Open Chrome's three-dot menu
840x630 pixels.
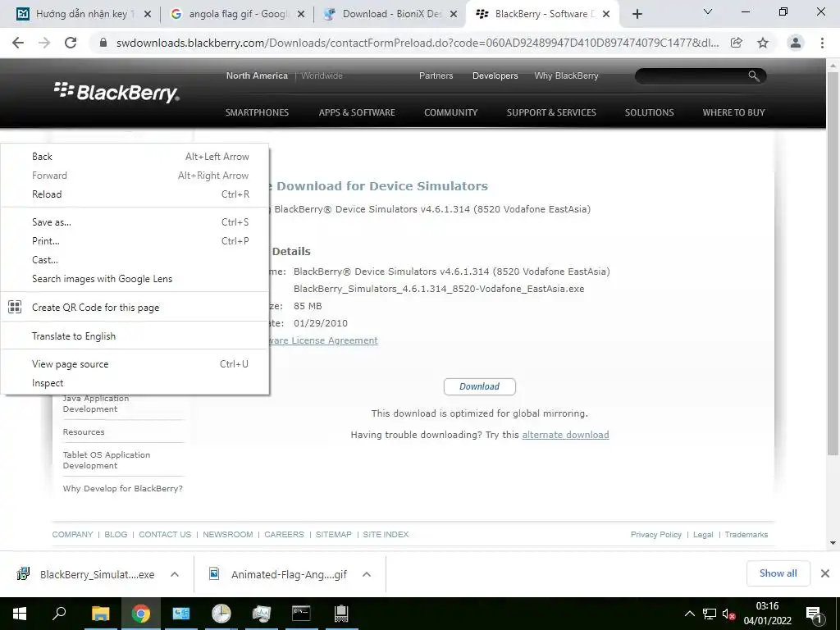(x=822, y=43)
